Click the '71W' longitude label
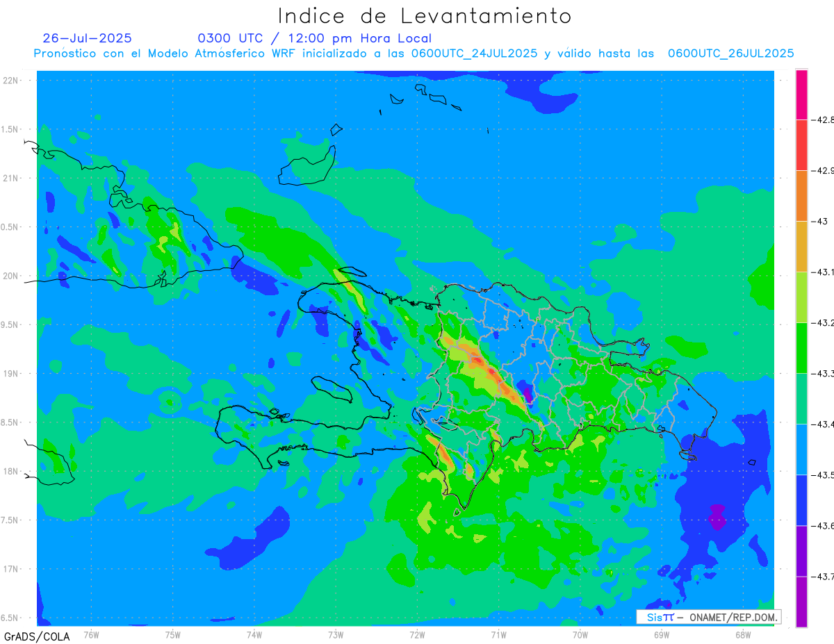This screenshot has width=834, height=644. pyautogui.click(x=498, y=635)
